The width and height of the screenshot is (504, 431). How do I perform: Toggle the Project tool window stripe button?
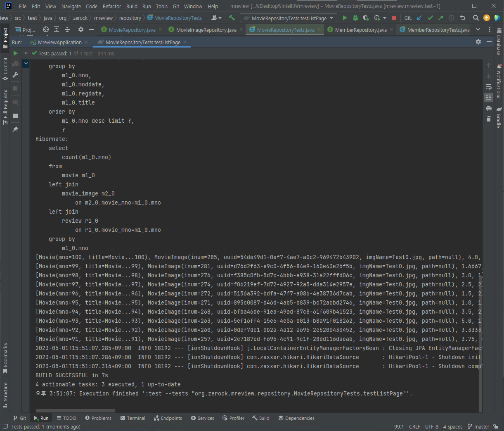(x=5, y=38)
